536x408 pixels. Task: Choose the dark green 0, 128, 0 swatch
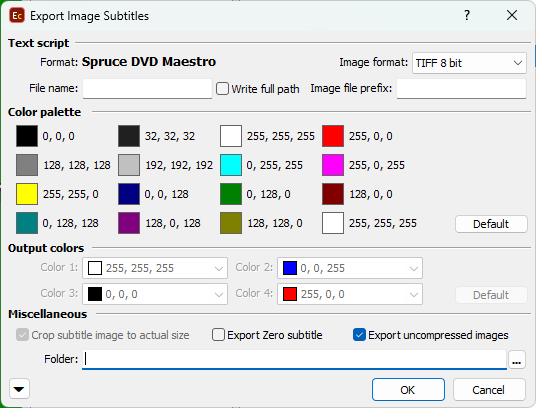[231, 194]
